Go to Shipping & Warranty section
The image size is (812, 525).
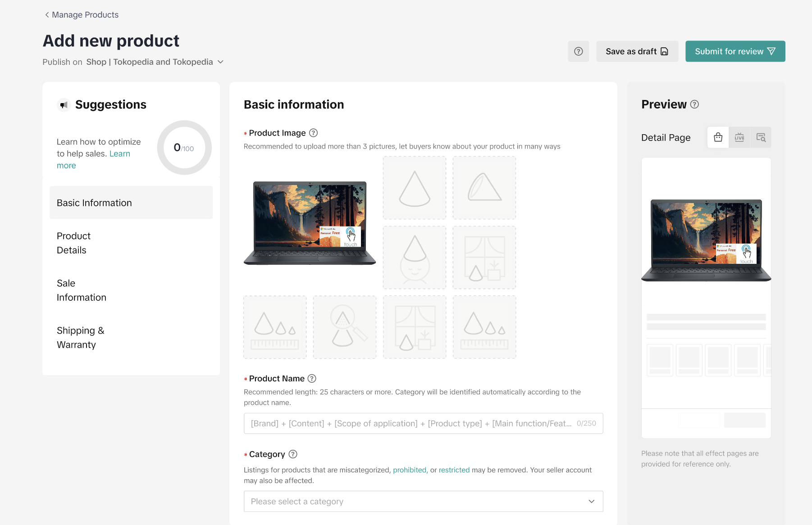tap(81, 338)
